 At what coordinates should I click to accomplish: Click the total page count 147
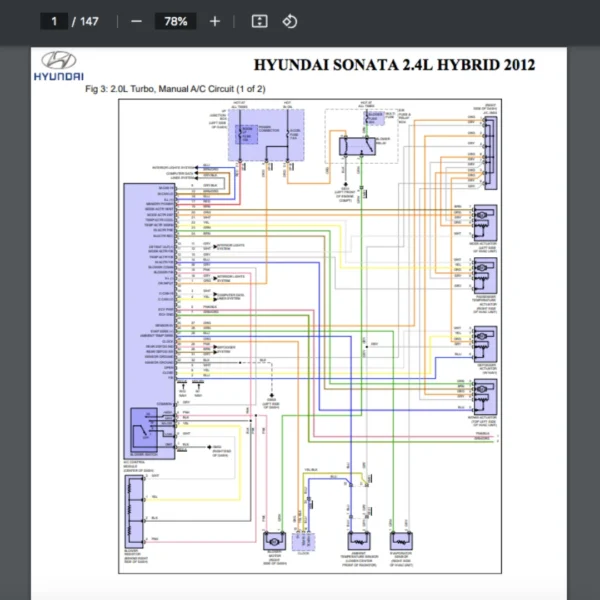pos(90,21)
